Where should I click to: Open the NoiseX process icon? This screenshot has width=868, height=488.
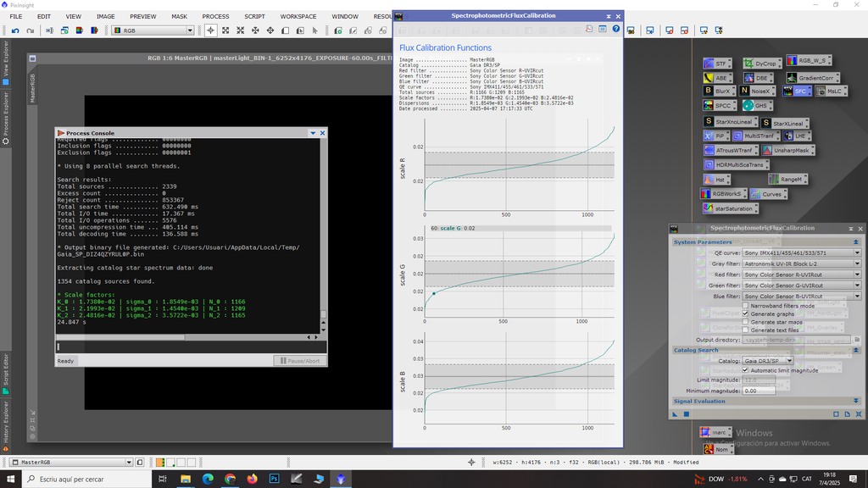(x=757, y=91)
